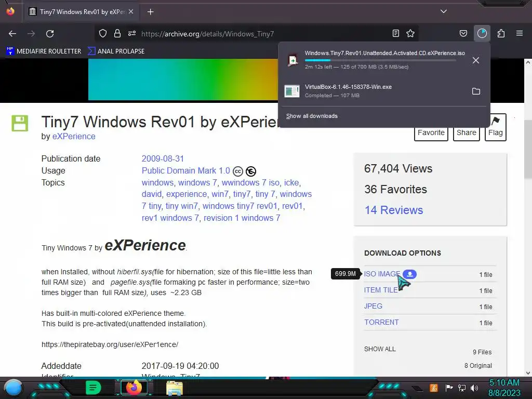
Task: Open Firefox application menu
Action: [x=520, y=33]
